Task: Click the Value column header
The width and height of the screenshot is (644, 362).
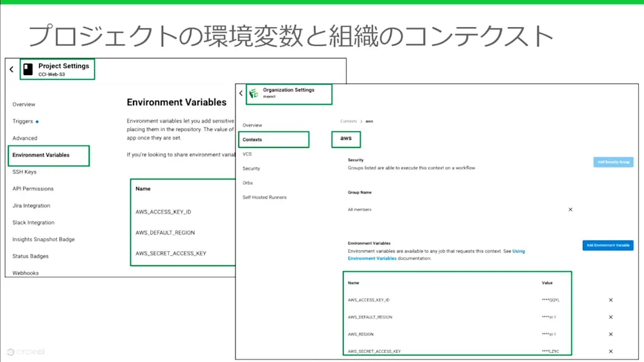Action: (x=547, y=283)
